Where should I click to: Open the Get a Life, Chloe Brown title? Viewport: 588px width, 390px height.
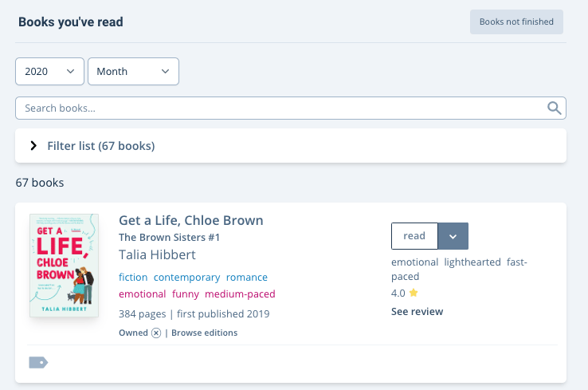[191, 220]
